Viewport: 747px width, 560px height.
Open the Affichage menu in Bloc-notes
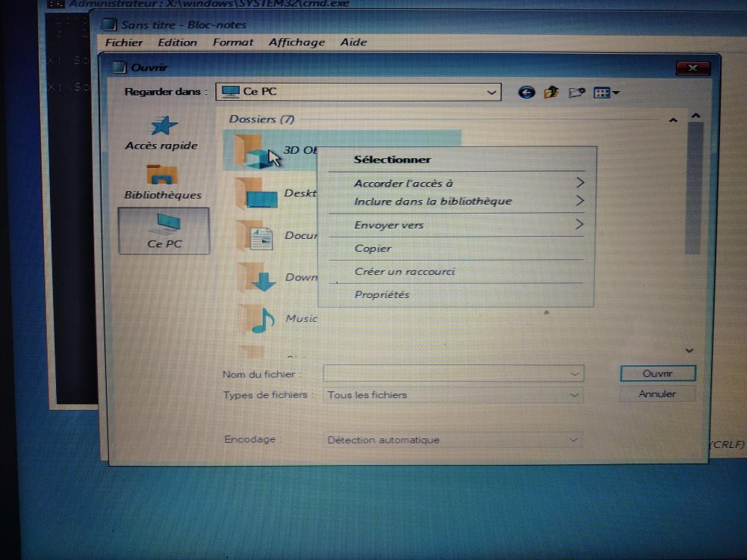click(297, 43)
